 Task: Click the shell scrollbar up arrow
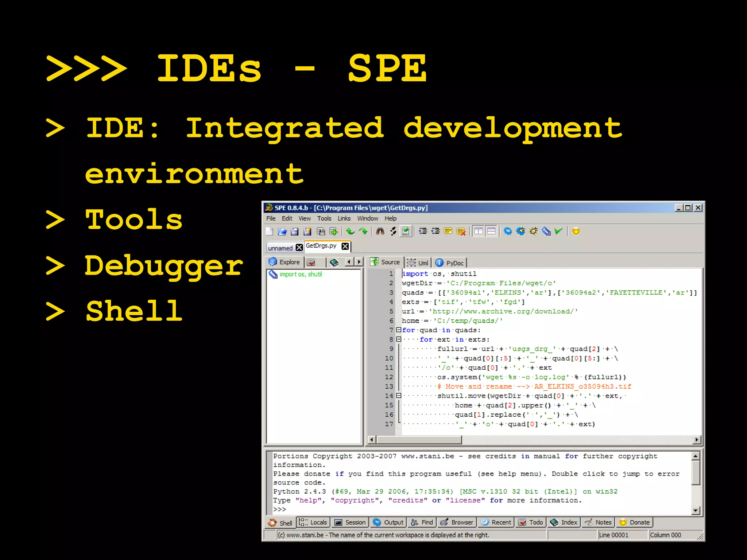coord(696,456)
